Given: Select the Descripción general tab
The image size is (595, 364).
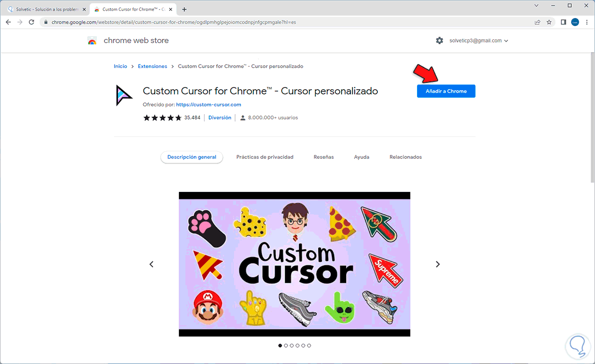Looking at the screenshot, I should pos(192,157).
